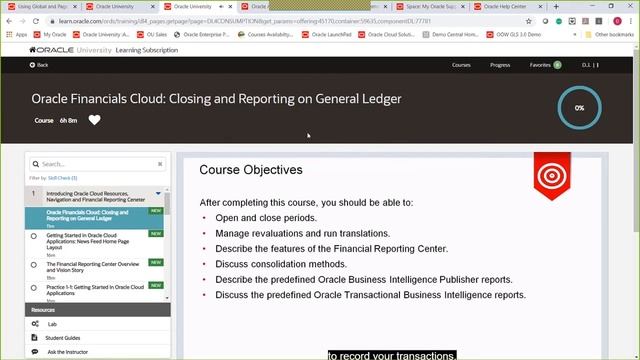Close the Oracle Help Center tab

tap(540, 7)
